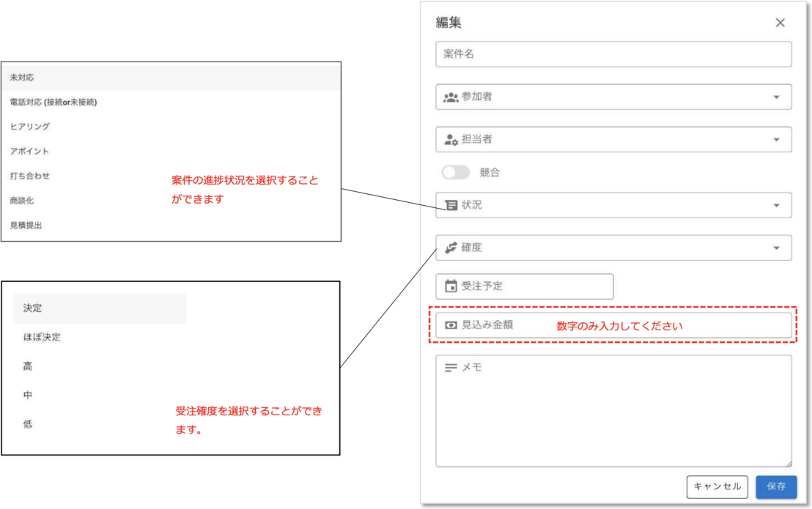Focus the 案件名 input field
Image resolution: width=812 pixels, height=509 pixels.
point(613,54)
